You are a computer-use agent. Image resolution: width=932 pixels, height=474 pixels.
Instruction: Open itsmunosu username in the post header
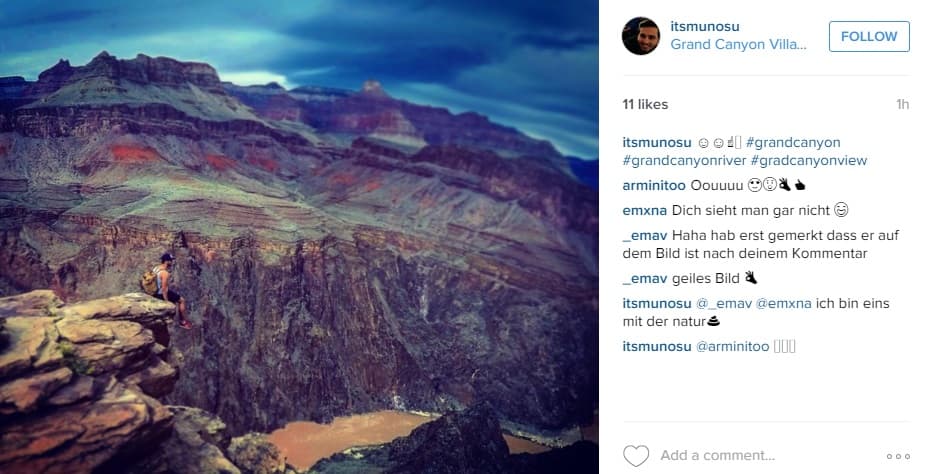point(705,26)
